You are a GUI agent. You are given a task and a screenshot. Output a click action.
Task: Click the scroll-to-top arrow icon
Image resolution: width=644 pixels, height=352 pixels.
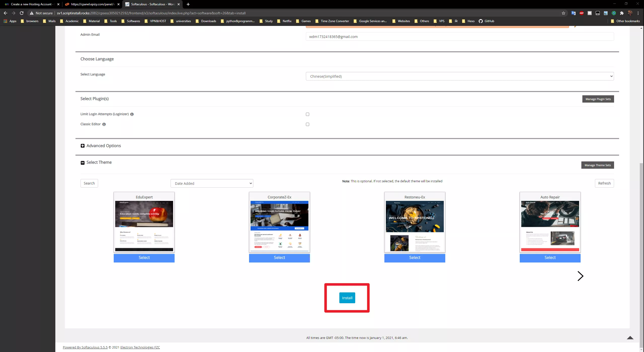pyautogui.click(x=630, y=338)
